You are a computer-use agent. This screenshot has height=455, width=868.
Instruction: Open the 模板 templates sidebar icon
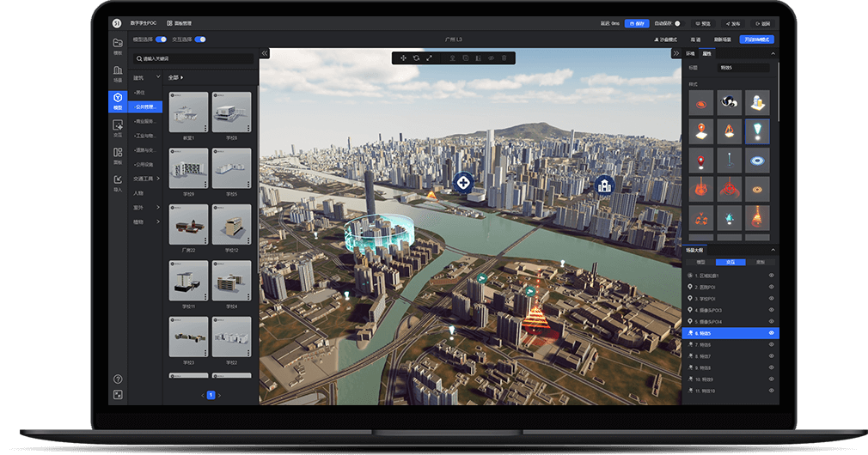(x=118, y=45)
